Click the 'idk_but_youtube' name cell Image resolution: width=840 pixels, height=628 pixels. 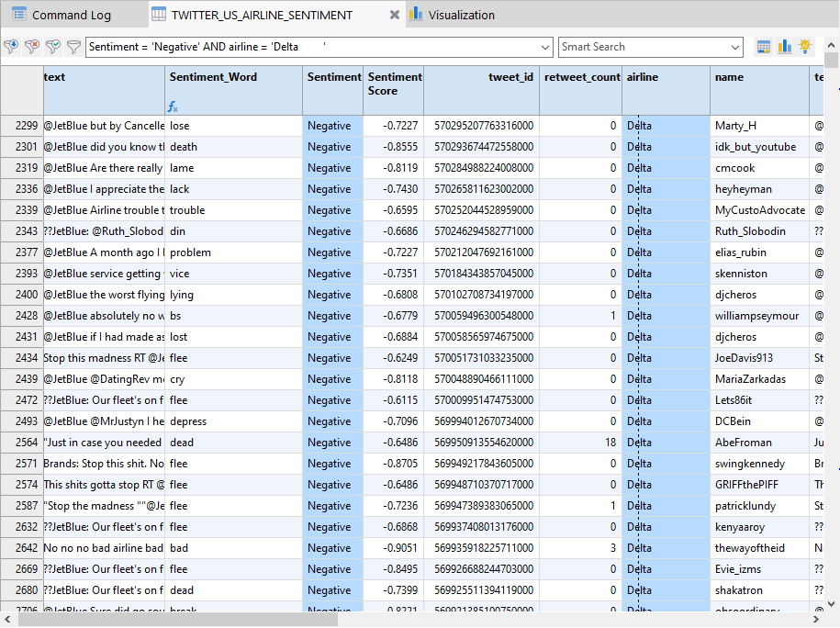(759, 147)
